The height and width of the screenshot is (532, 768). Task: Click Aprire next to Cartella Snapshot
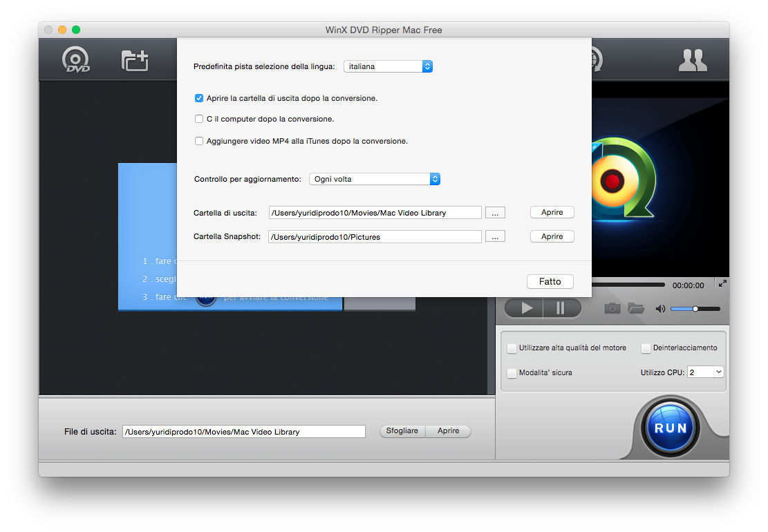552,236
